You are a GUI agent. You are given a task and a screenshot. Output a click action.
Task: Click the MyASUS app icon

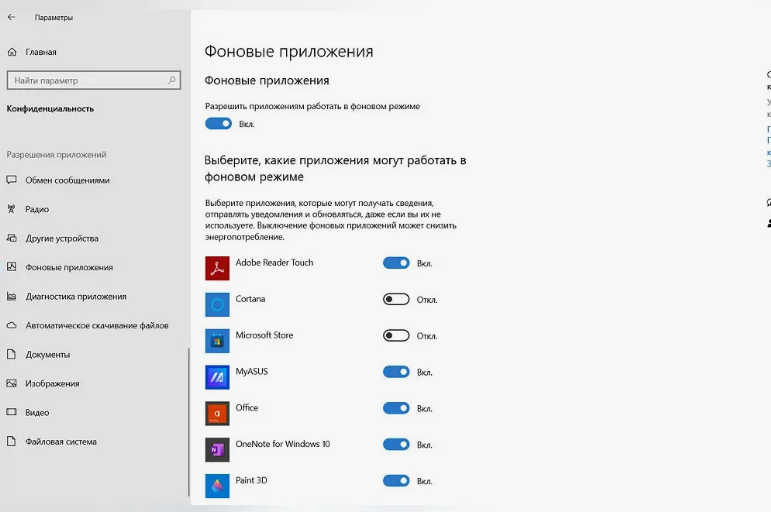tap(217, 377)
